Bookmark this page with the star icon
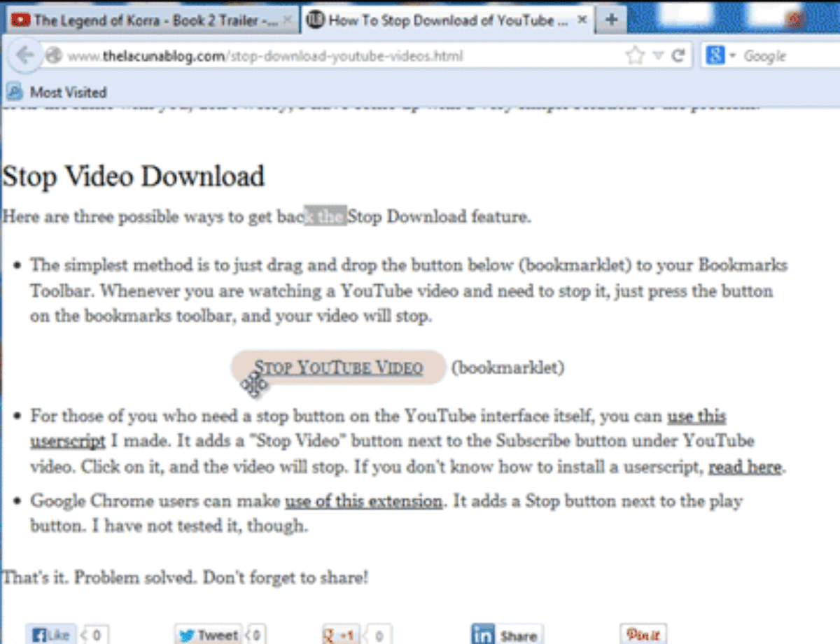This screenshot has width=840, height=644. point(635,56)
